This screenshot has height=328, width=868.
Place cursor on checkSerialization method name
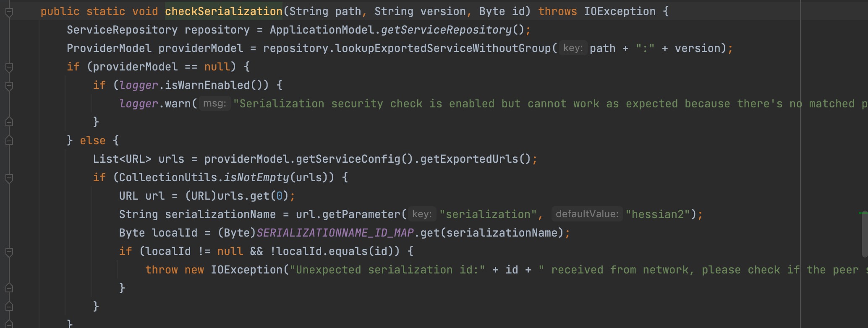[x=223, y=11]
